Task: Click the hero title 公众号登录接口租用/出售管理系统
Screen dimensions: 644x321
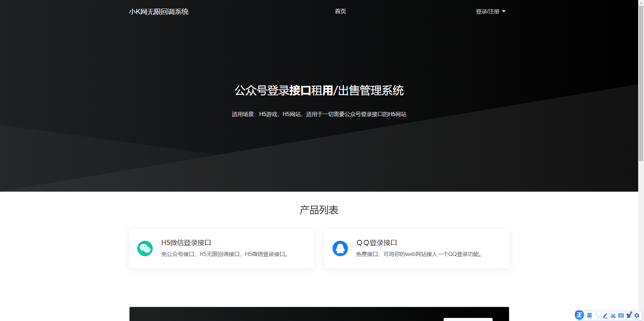Action: pos(319,90)
